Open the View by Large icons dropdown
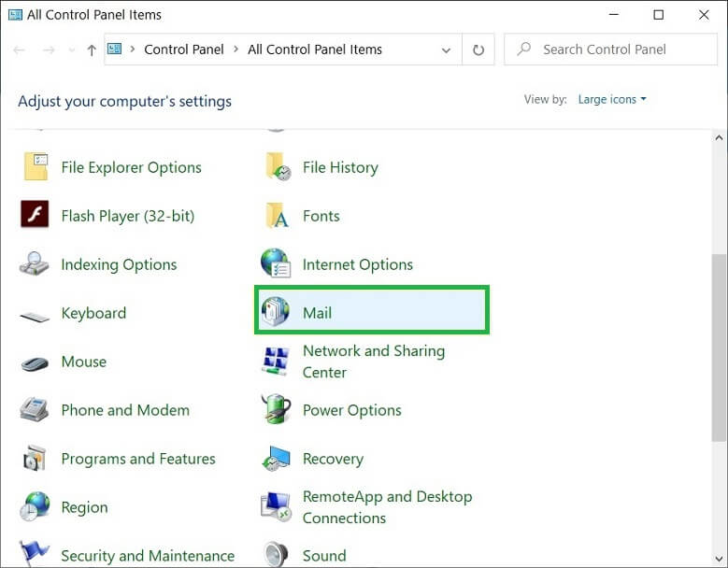Image resolution: width=728 pixels, height=568 pixels. (x=612, y=99)
